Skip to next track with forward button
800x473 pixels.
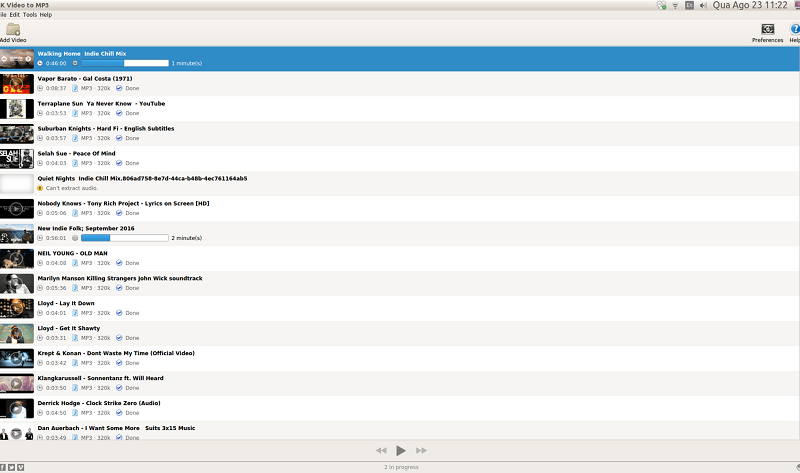421,450
